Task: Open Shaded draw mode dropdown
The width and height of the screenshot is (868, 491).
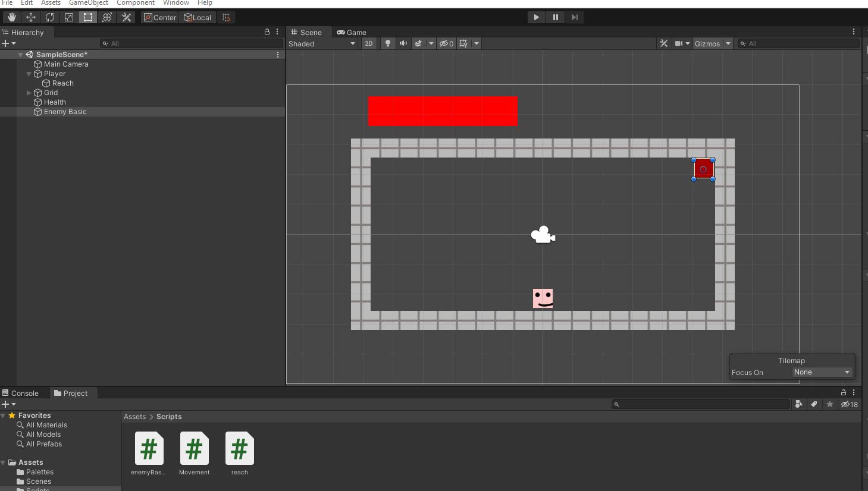Action: pyautogui.click(x=322, y=43)
